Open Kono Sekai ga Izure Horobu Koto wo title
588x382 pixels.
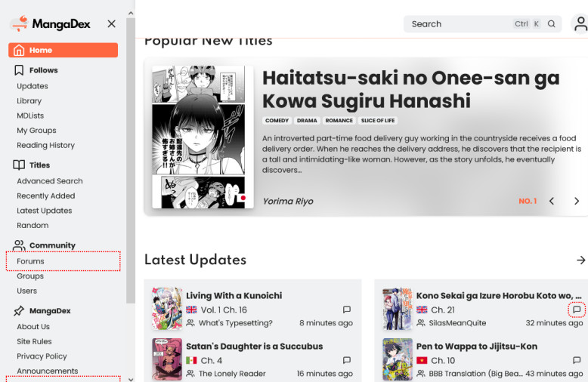(x=499, y=295)
